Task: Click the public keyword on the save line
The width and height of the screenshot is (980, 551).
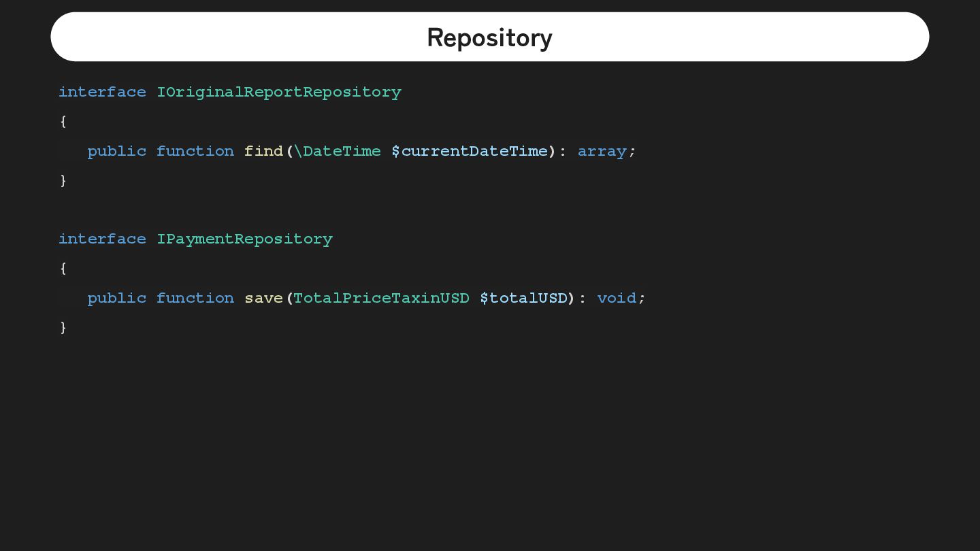Action: coord(117,299)
